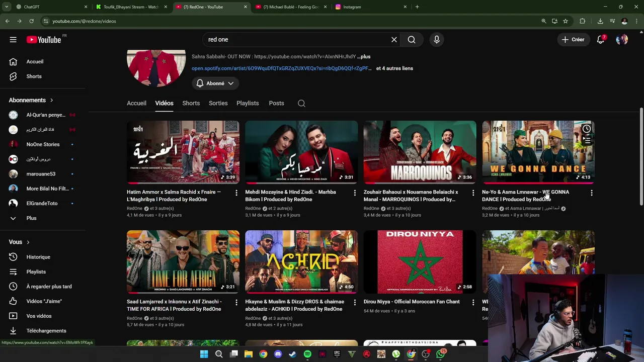Click the Créer button
The image size is (644, 362).
click(x=573, y=40)
